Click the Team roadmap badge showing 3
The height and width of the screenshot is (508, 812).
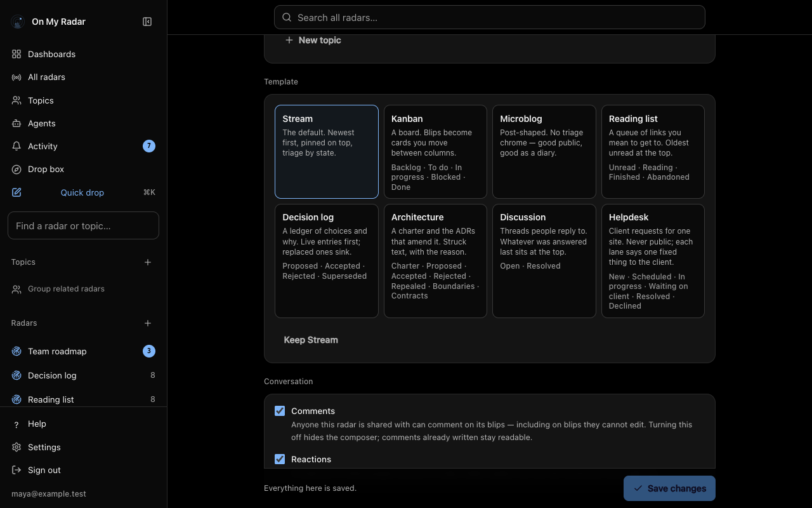pos(149,351)
